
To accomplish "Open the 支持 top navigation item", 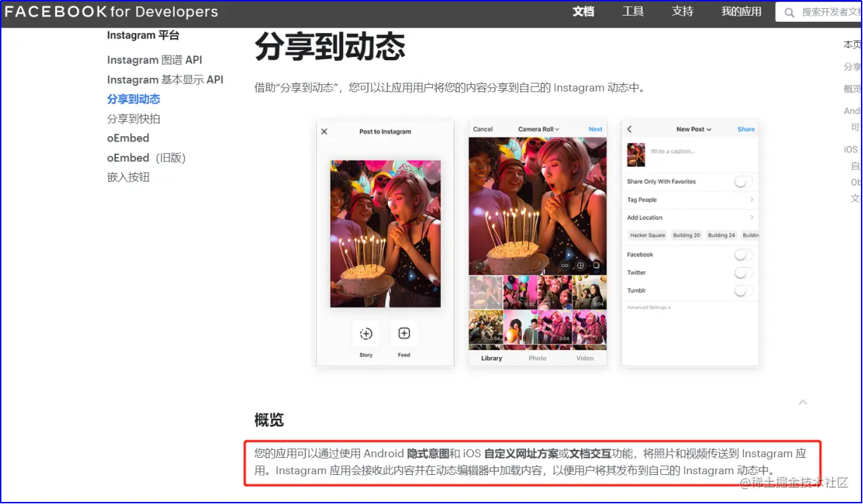I will (x=683, y=12).
